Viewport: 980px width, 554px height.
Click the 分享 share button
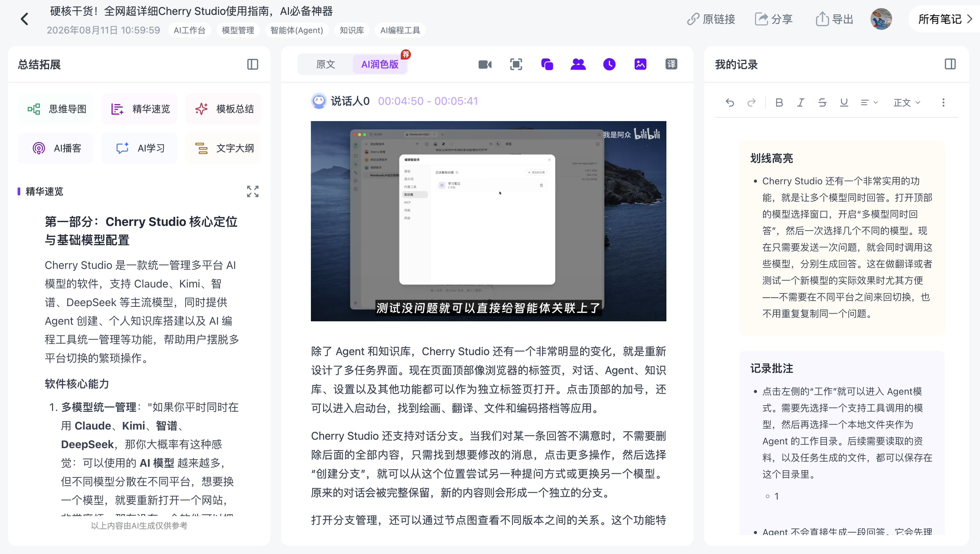pos(774,19)
